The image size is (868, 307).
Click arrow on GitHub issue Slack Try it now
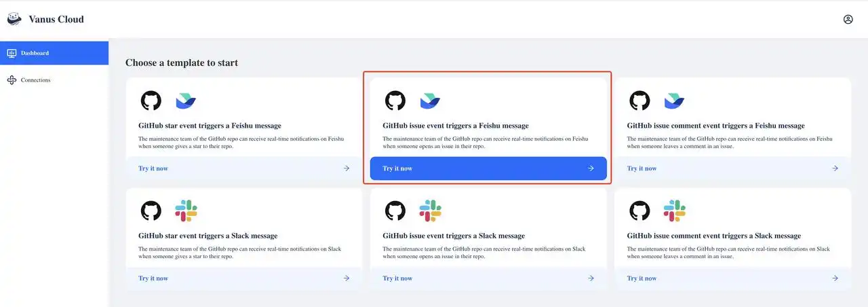(x=591, y=278)
